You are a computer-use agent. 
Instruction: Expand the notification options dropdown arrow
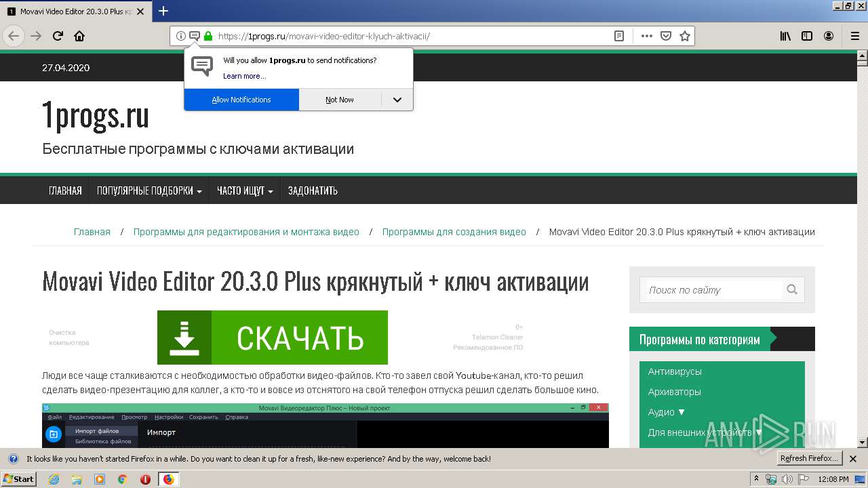(397, 100)
